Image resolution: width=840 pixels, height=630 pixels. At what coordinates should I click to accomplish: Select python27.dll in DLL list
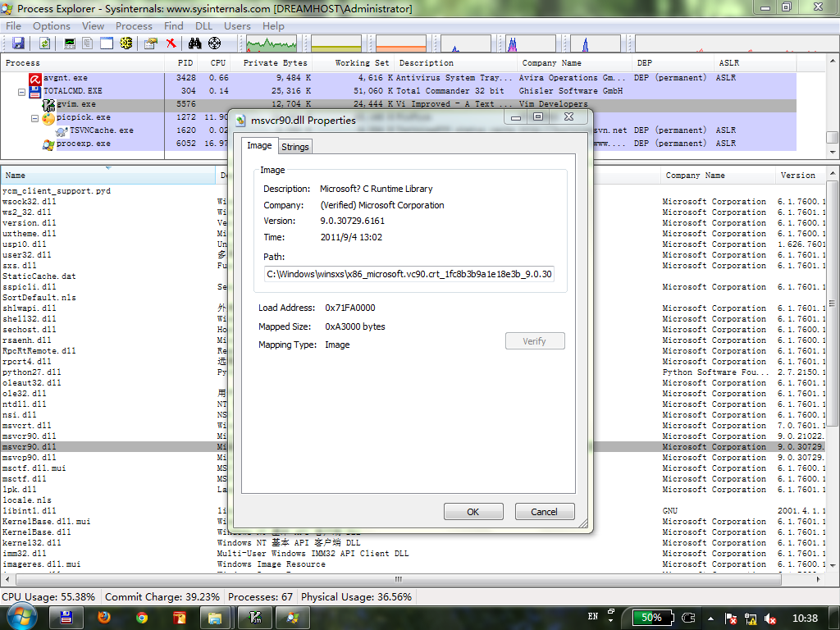(x=32, y=372)
